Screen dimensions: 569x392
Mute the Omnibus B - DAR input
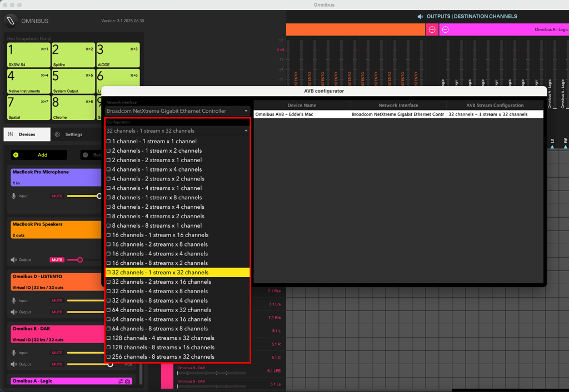(57, 353)
